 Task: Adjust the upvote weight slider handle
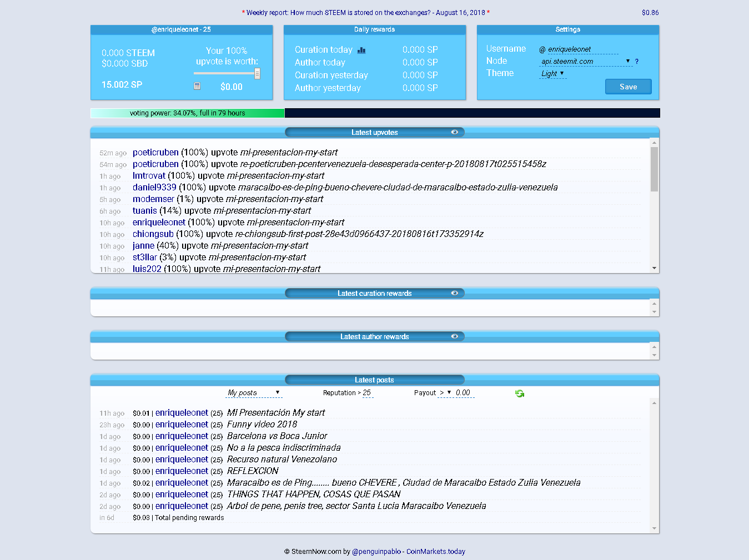[x=257, y=73]
